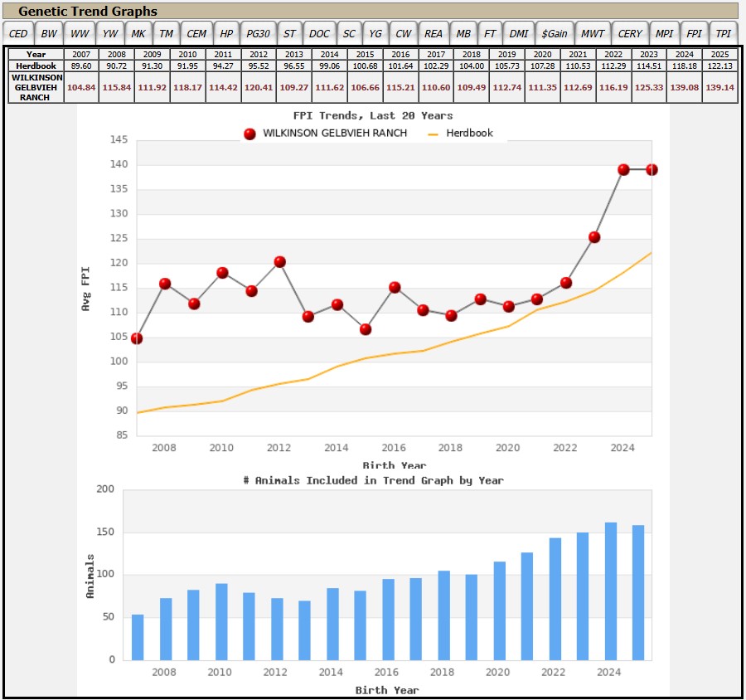
Task: Click the Year row header cell
Action: [36, 54]
